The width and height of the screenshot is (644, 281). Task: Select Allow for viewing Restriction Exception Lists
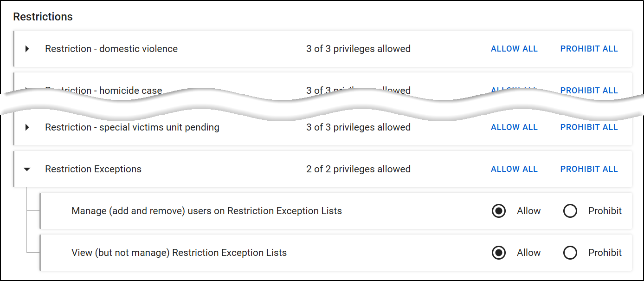[499, 253]
